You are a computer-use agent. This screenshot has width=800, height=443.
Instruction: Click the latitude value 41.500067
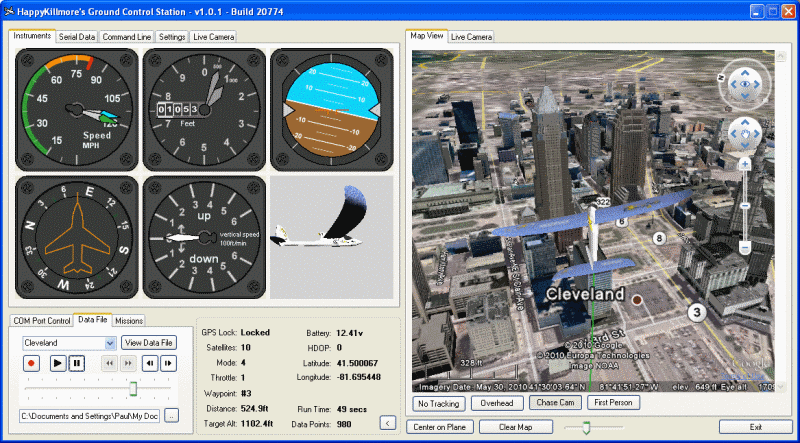pyautogui.click(x=357, y=363)
